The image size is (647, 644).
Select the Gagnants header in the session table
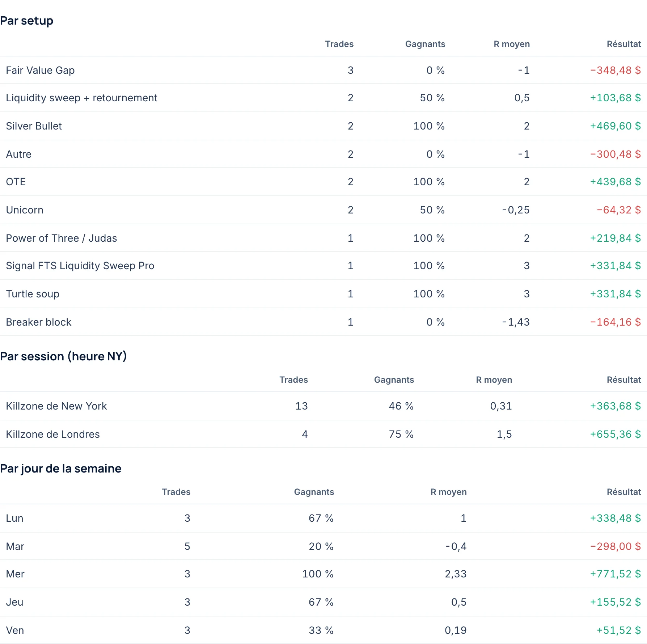coord(394,380)
